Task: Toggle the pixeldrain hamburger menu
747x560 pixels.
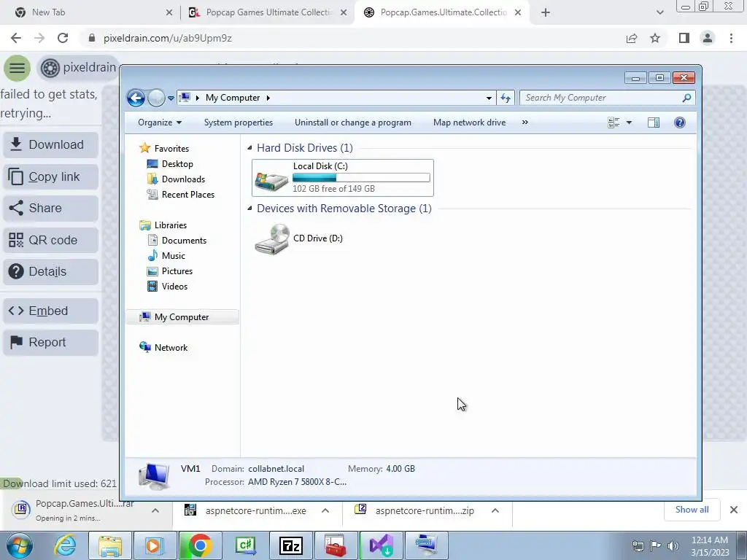Action: [x=18, y=68]
